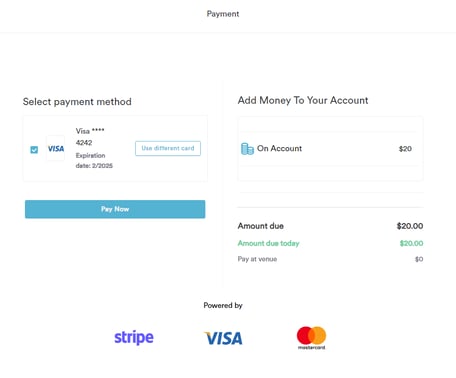Click Use different card button
The width and height of the screenshot is (456, 378).
(168, 148)
